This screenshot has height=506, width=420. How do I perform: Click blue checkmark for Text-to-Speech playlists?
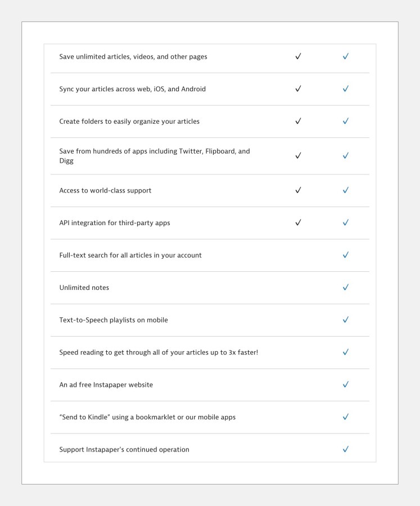(x=346, y=320)
